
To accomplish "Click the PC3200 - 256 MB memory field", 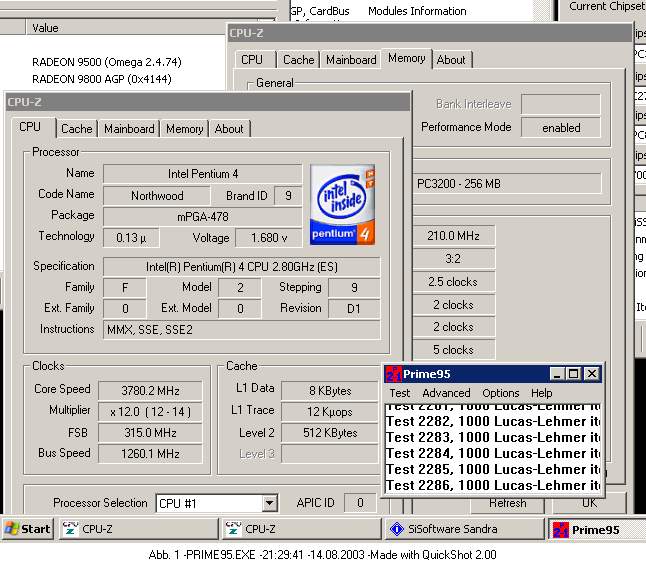I will coord(507,184).
